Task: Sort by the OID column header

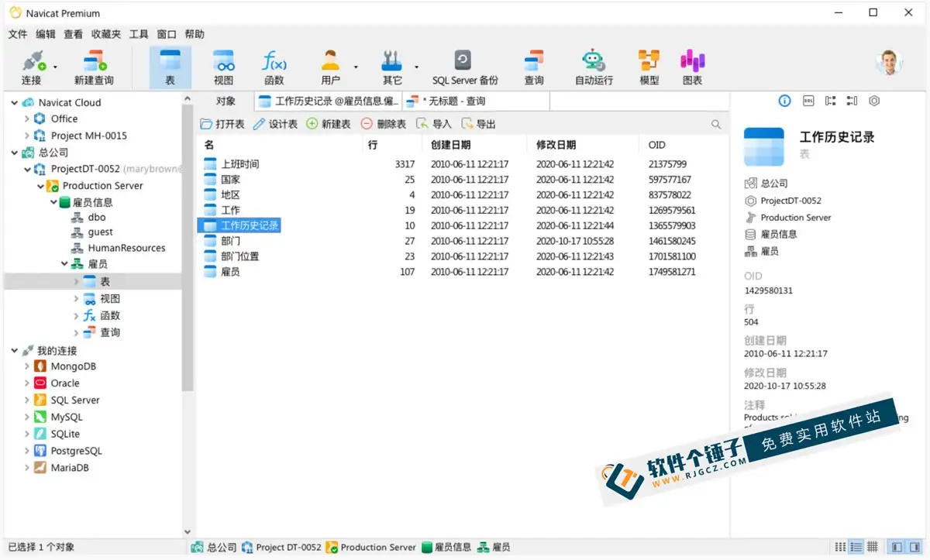Action: click(684, 145)
